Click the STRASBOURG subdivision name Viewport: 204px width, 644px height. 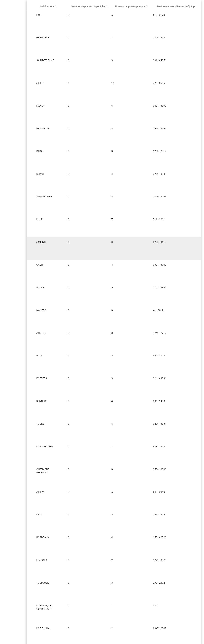pyautogui.click(x=44, y=197)
